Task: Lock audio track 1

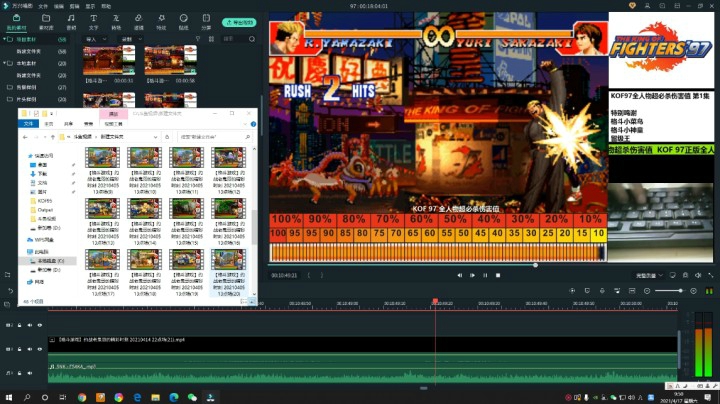Action: tap(19, 373)
